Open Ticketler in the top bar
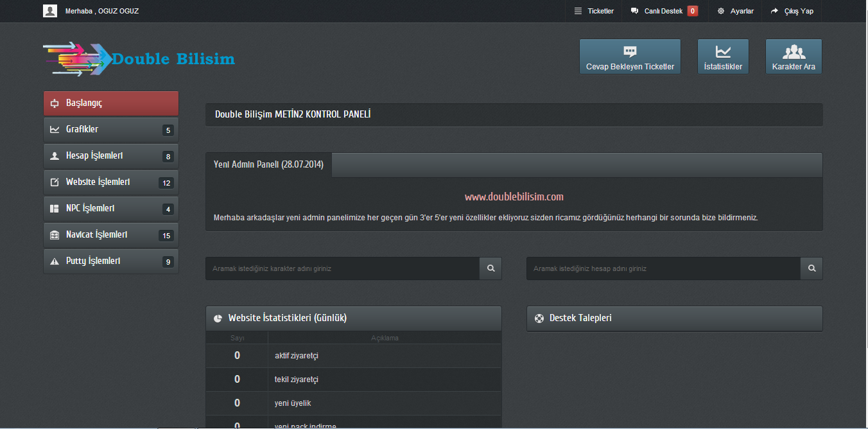The height and width of the screenshot is (429, 868). (x=594, y=11)
